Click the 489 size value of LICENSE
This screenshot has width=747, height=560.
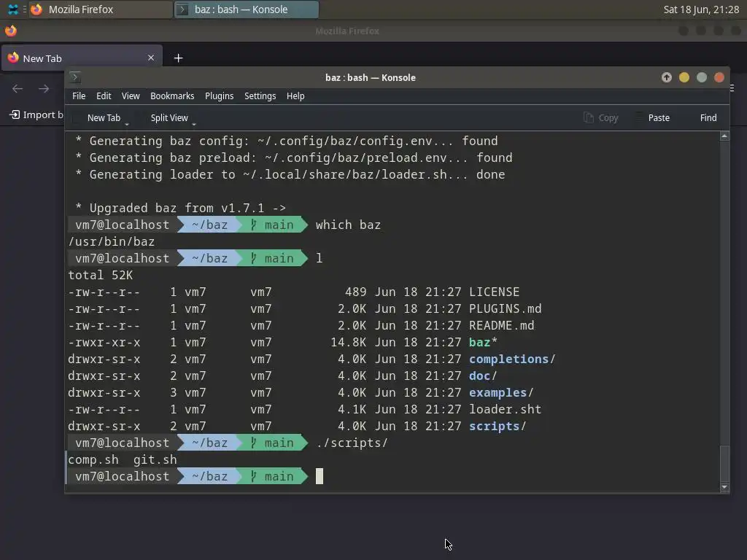(x=356, y=292)
